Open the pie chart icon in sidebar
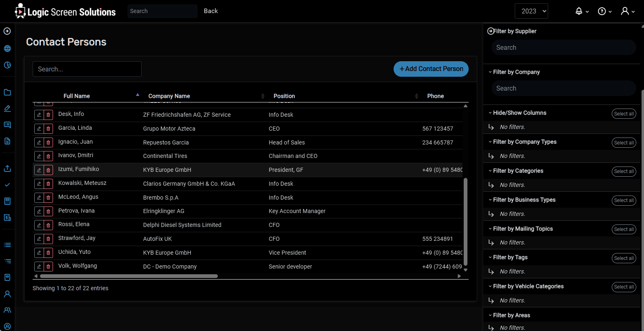Viewport: 644px width, 331px height. pos(7,65)
